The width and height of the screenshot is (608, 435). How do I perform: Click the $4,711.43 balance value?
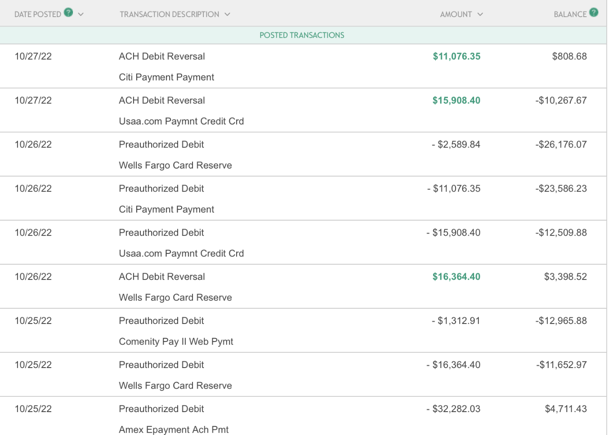(x=565, y=409)
